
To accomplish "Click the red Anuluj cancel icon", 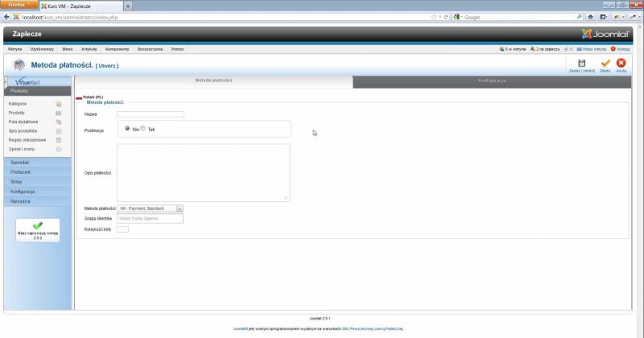I will (621, 63).
